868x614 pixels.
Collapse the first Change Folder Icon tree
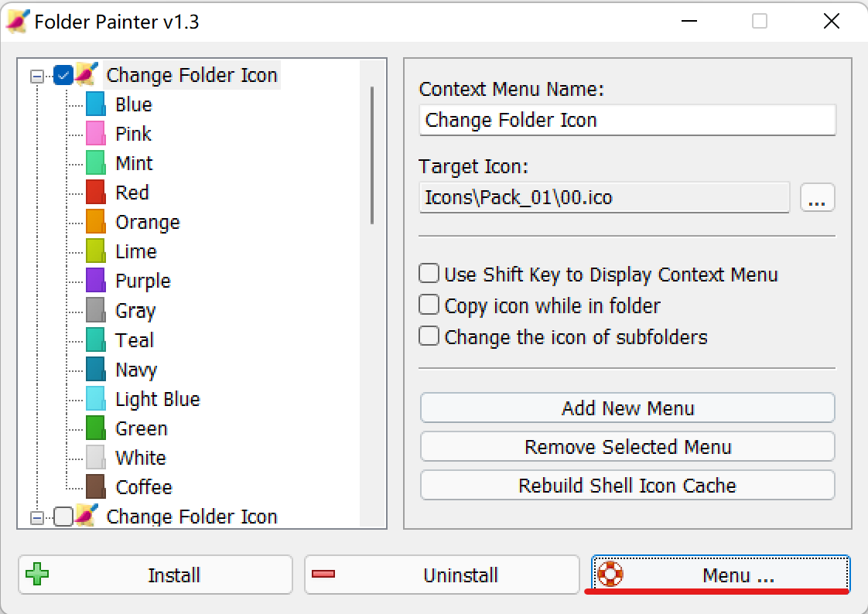coord(36,76)
